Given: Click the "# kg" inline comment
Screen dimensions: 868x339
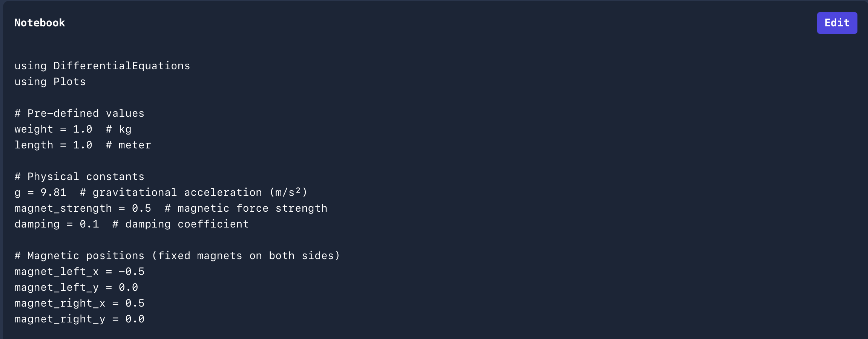Looking at the screenshot, I should coord(118,129).
